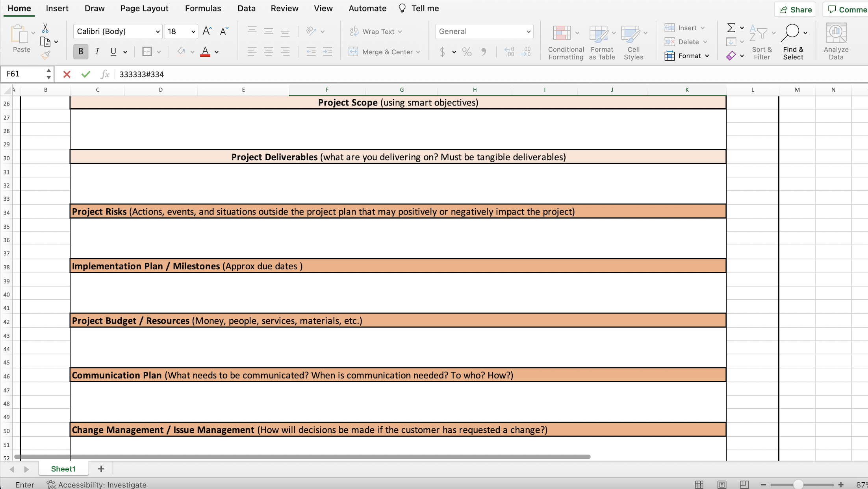Viewport: 868px width, 489px height.
Task: Click the Cancel cell entry X button
Action: pos(67,74)
